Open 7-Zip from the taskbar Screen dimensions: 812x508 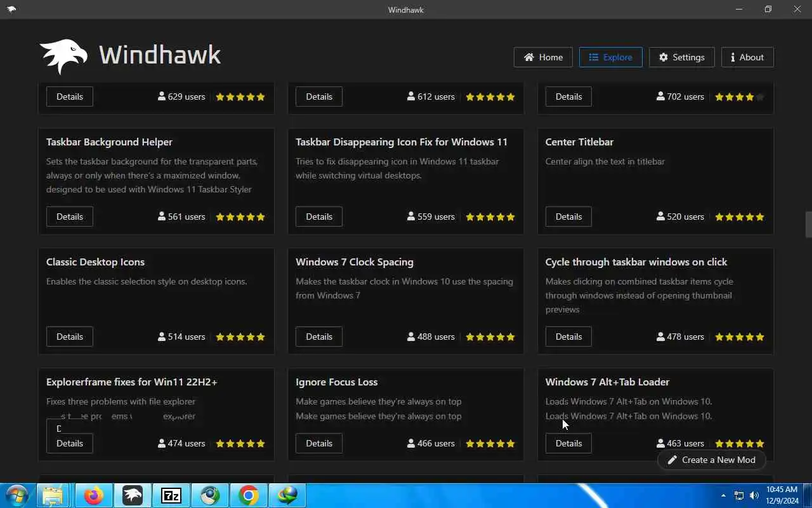point(171,495)
